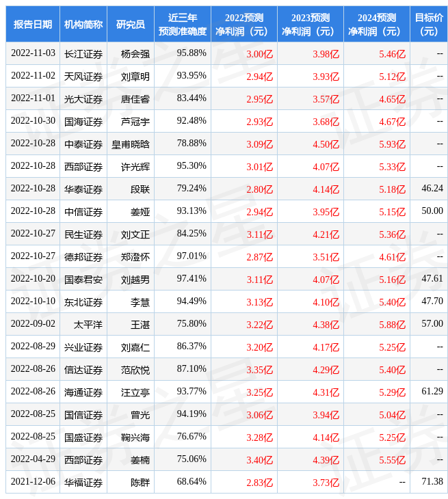Screen dimensions: 448x499
Task: Click the date 2022-10-30
Action: click(33, 120)
